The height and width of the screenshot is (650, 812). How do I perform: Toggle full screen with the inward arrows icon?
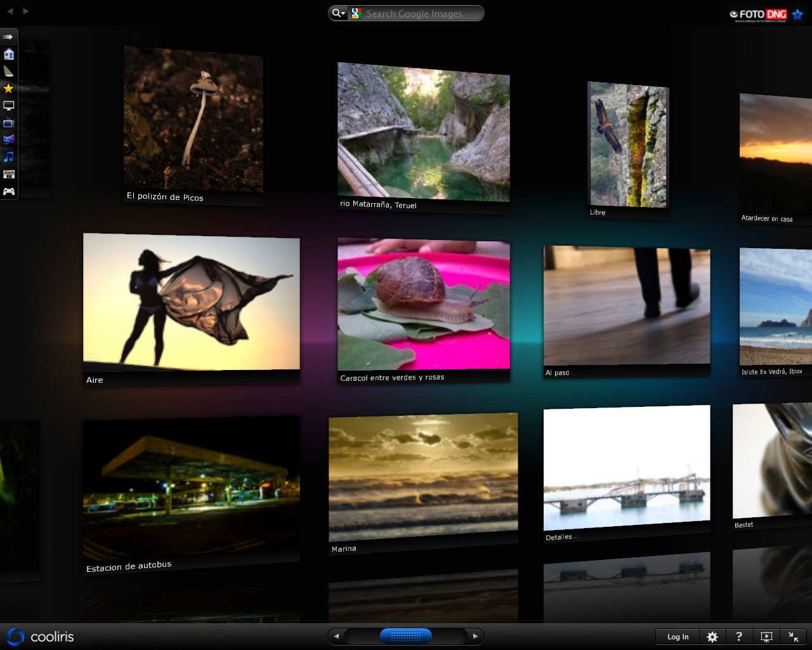pos(794,637)
